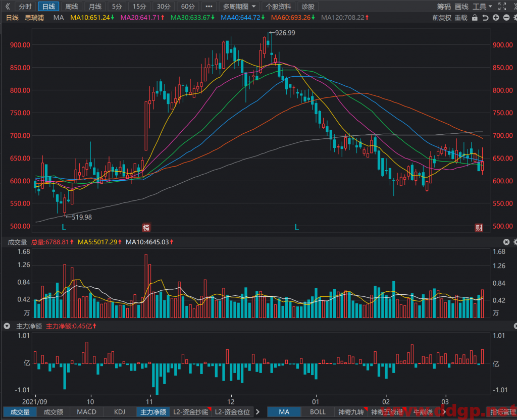This screenshot has height=420, width=517.
Task: Switch to the 分时 intraday view
Action: (x=25, y=6)
